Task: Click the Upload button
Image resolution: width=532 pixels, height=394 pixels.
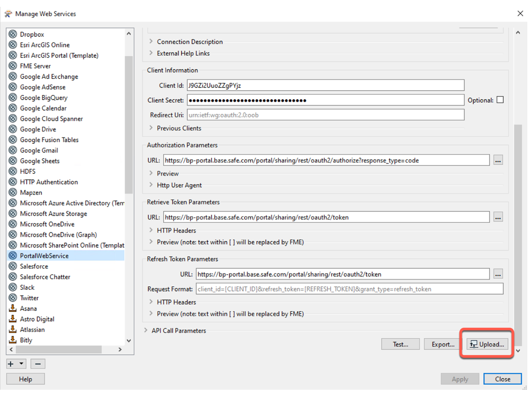Action: pyautogui.click(x=487, y=344)
